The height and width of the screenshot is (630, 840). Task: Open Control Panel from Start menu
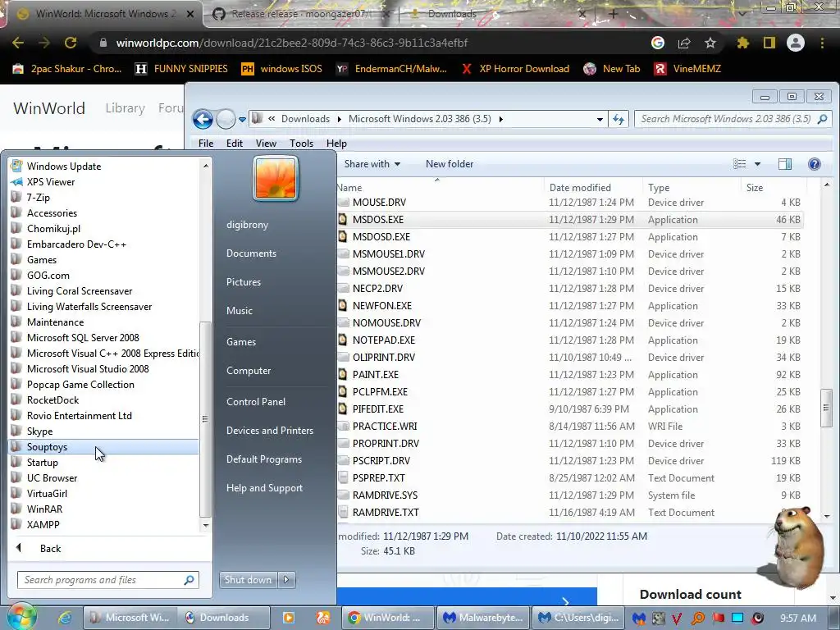click(x=256, y=402)
